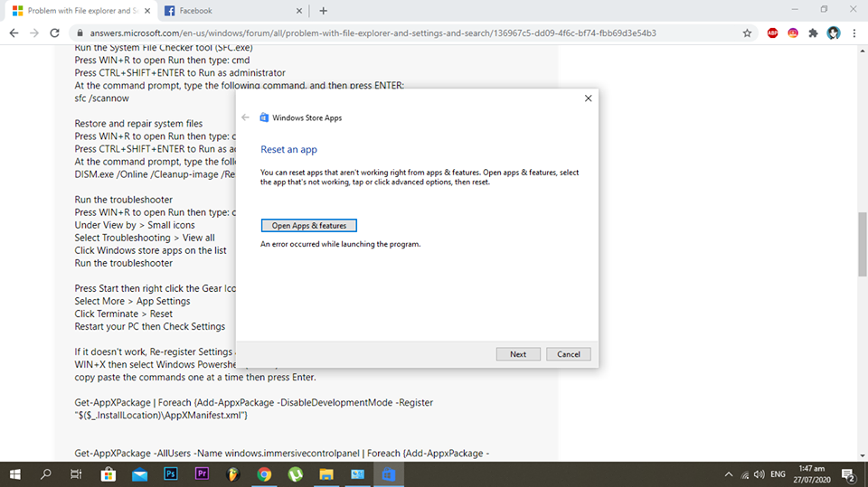Click 'Restore and repair system files' line
This screenshot has width=868, height=487.
(138, 124)
